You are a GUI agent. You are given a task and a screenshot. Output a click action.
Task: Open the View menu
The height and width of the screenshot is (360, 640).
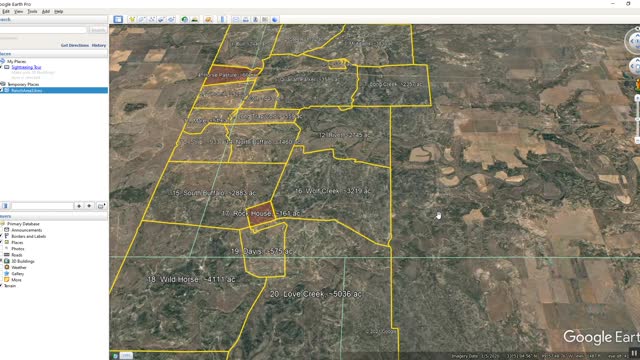click(x=18, y=11)
